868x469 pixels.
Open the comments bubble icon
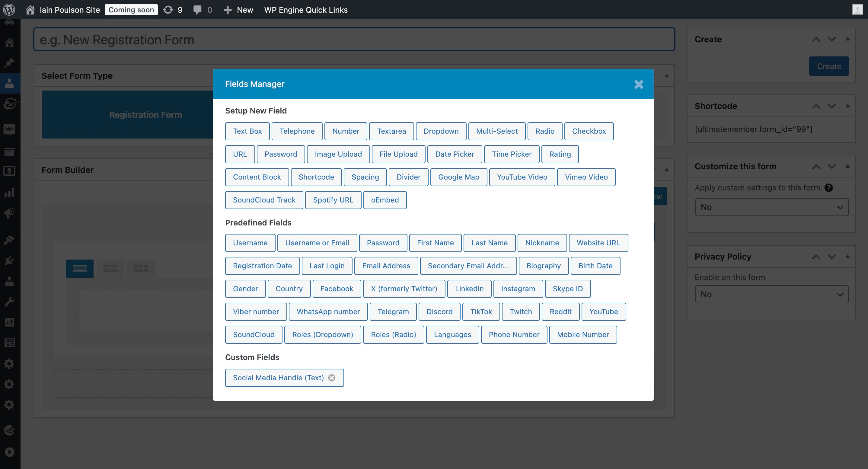(197, 10)
